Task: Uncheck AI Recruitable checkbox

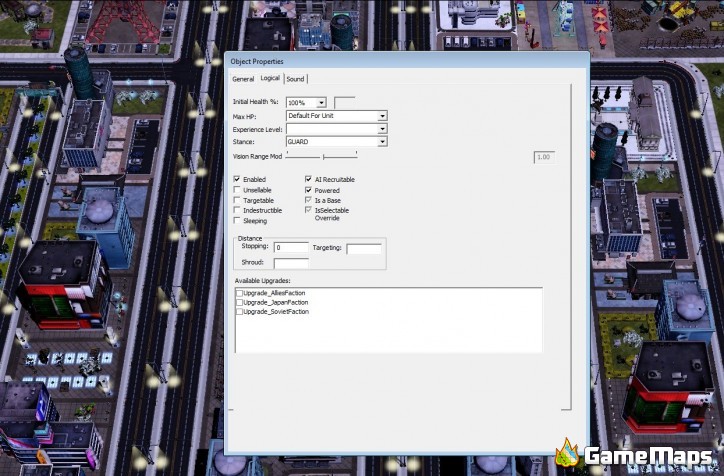Action: pyautogui.click(x=308, y=179)
